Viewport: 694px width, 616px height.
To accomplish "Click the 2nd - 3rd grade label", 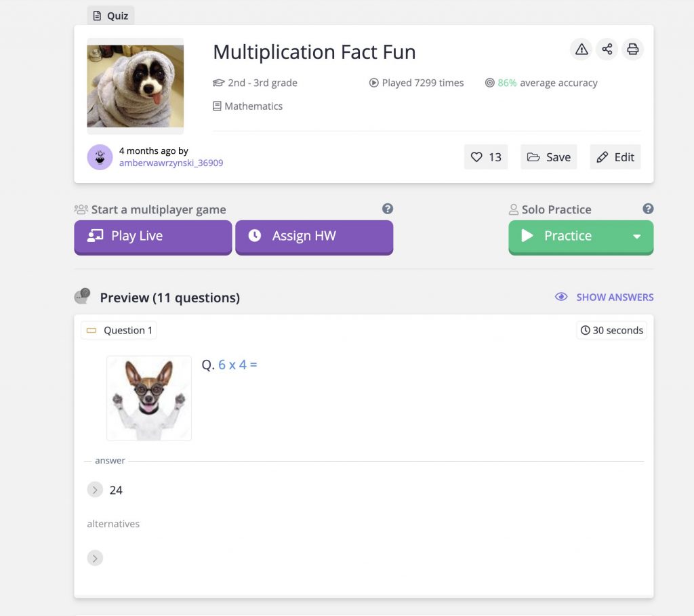I will tap(256, 83).
